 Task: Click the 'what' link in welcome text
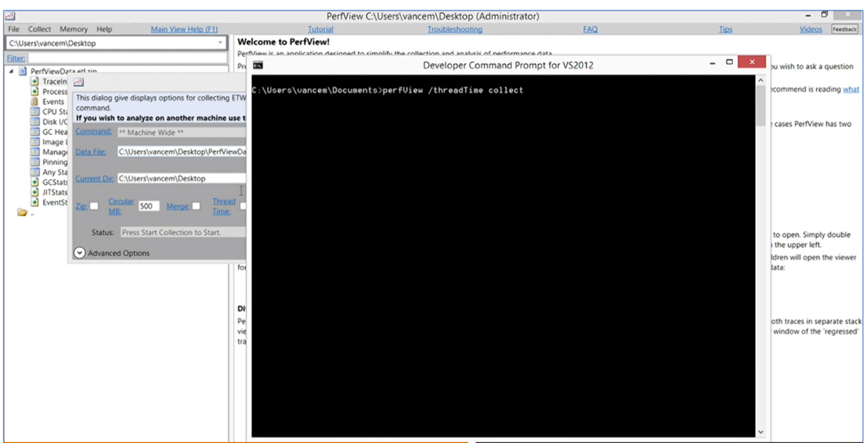pyautogui.click(x=851, y=89)
